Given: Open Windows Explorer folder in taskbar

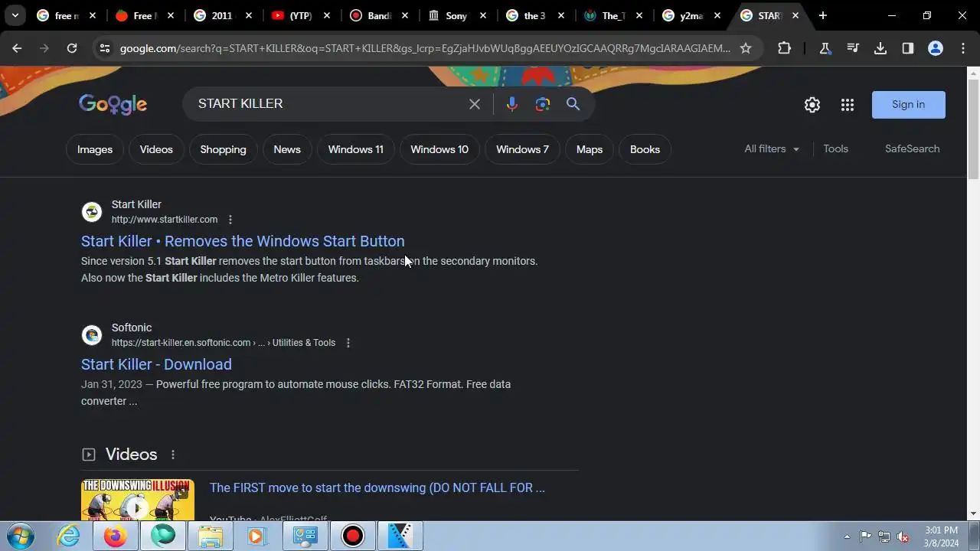Looking at the screenshot, I should (211, 536).
